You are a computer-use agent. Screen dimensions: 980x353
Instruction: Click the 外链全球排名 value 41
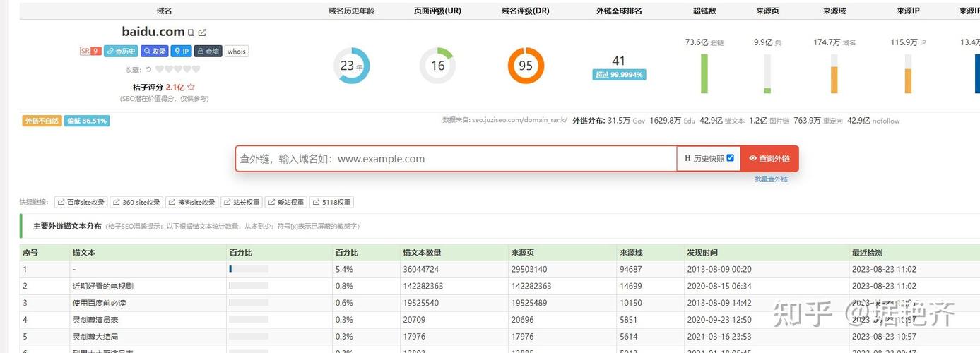click(x=619, y=61)
